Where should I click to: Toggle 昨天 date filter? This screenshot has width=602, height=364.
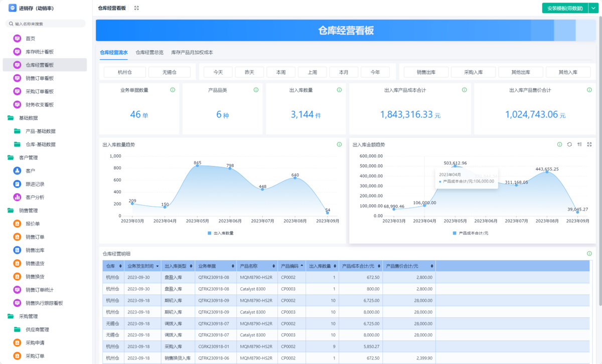(x=249, y=72)
